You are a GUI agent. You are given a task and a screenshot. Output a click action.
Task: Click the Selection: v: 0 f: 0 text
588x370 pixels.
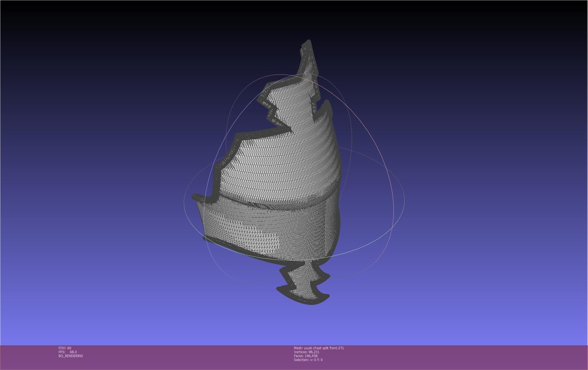(308, 360)
